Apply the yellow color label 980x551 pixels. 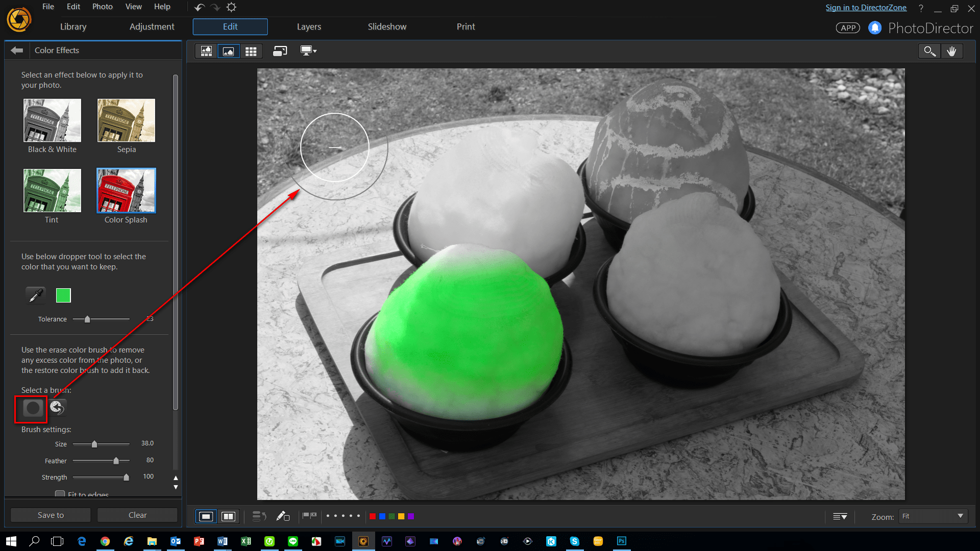tap(401, 516)
